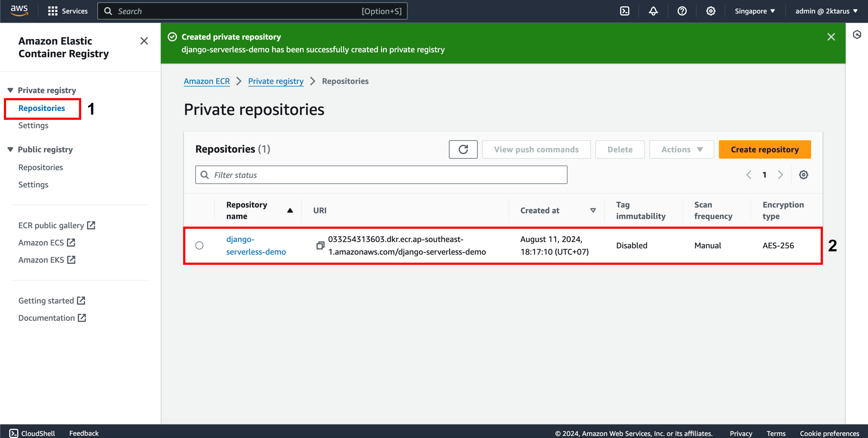The image size is (868, 438).
Task: Open console settings gear in top bar
Action: pyautogui.click(x=710, y=11)
